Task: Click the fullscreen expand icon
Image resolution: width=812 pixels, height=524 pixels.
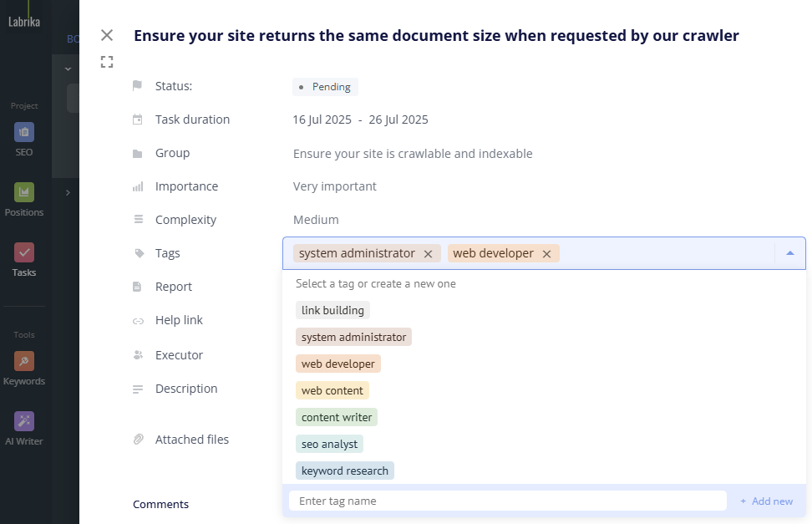Action: pyautogui.click(x=107, y=62)
